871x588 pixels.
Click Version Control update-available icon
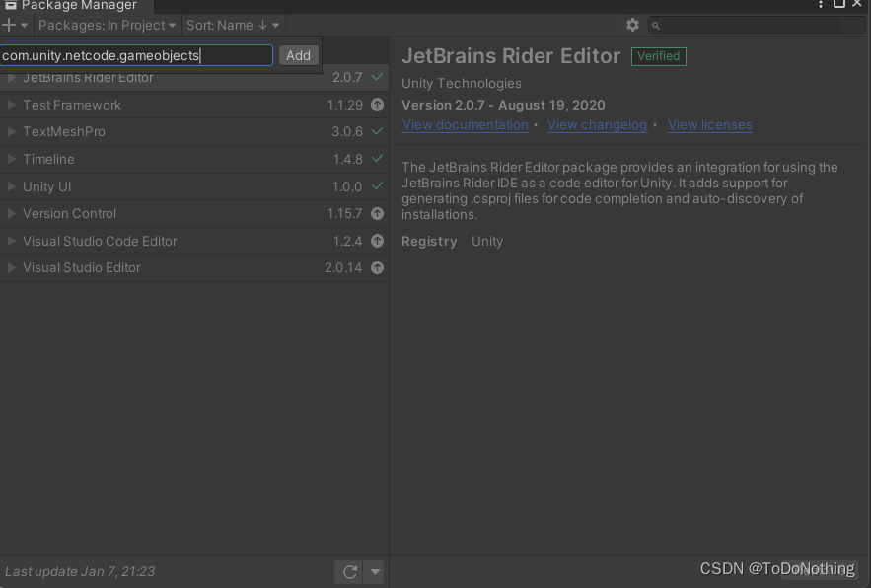[377, 213]
